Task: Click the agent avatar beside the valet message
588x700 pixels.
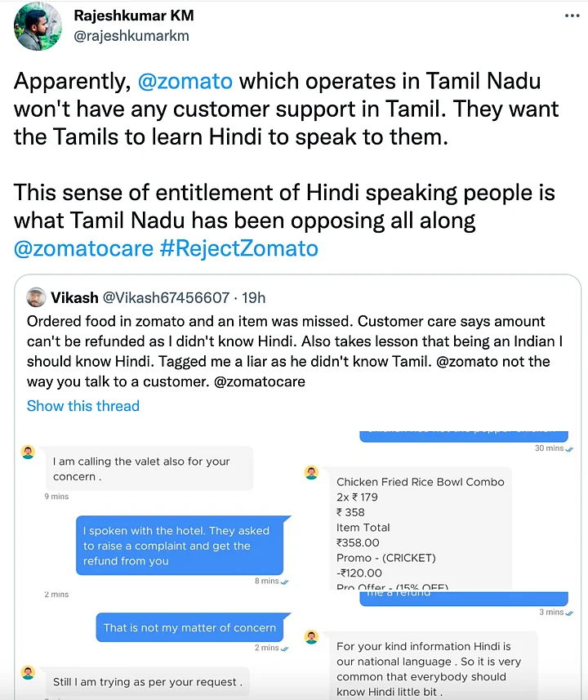Action: tap(28, 453)
